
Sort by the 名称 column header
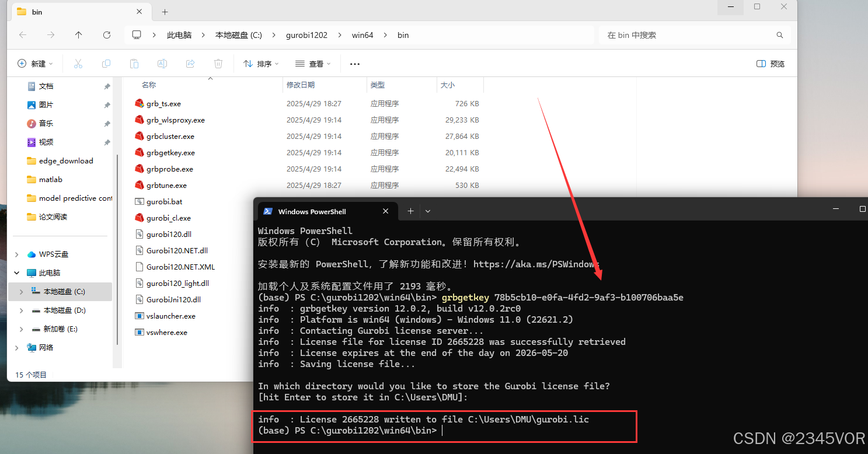(149, 85)
